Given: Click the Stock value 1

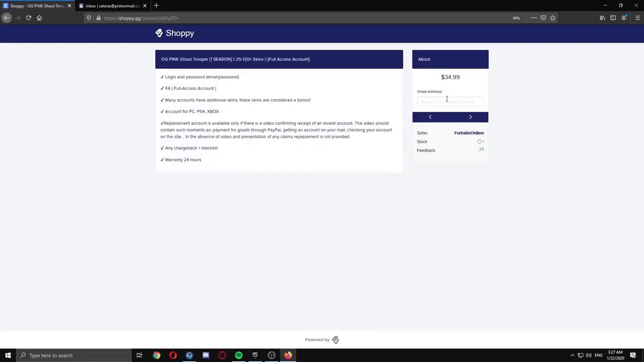Looking at the screenshot, I should click(480, 142).
